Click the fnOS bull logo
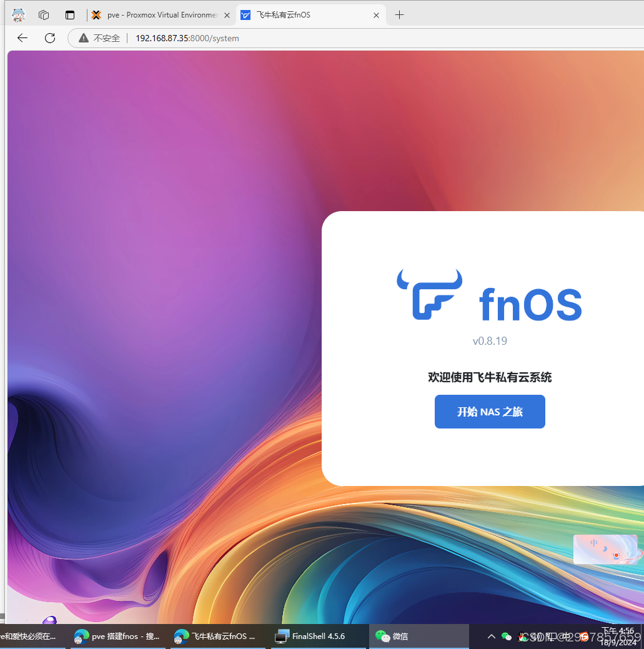 click(430, 294)
